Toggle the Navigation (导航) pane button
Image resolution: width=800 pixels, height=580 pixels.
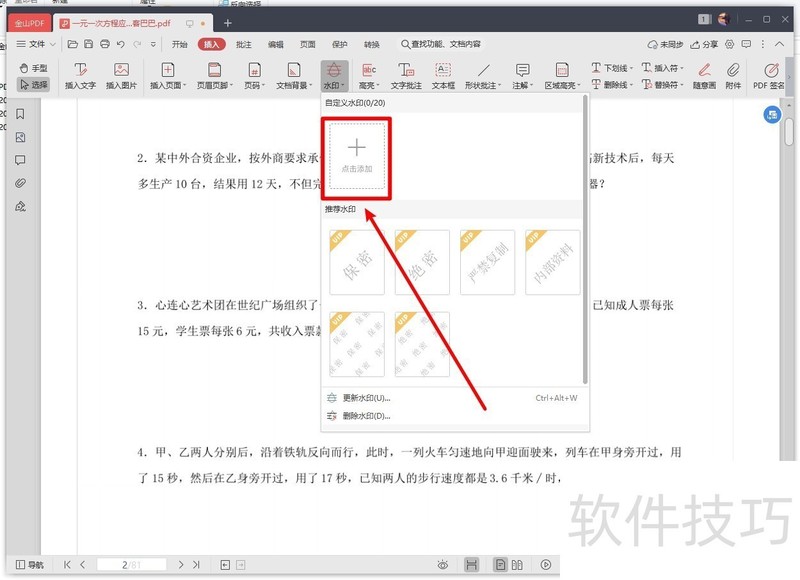click(30, 565)
